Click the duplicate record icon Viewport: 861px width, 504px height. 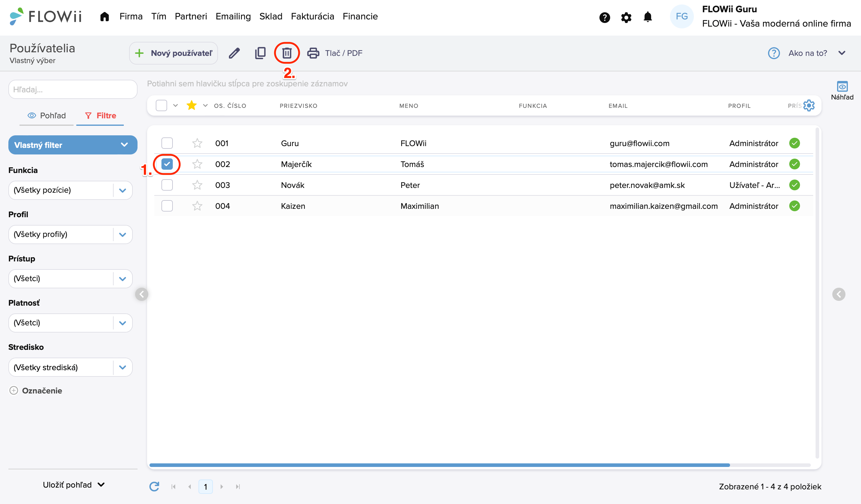pyautogui.click(x=260, y=53)
